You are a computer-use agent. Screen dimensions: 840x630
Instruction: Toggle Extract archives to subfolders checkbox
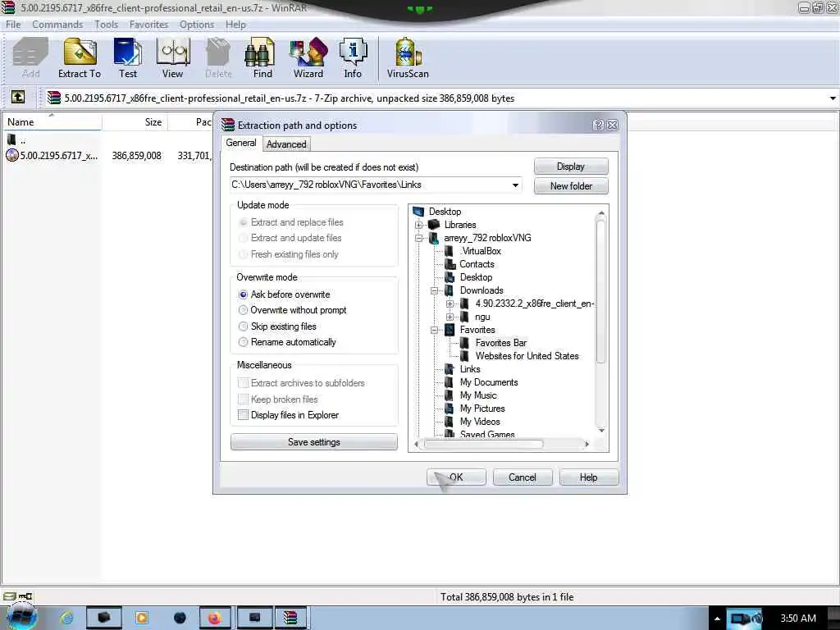pos(243,383)
